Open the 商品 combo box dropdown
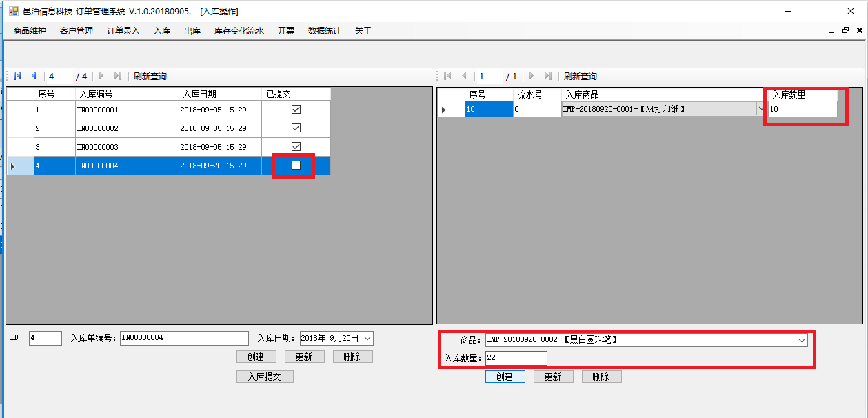The image size is (868, 418). tap(802, 340)
